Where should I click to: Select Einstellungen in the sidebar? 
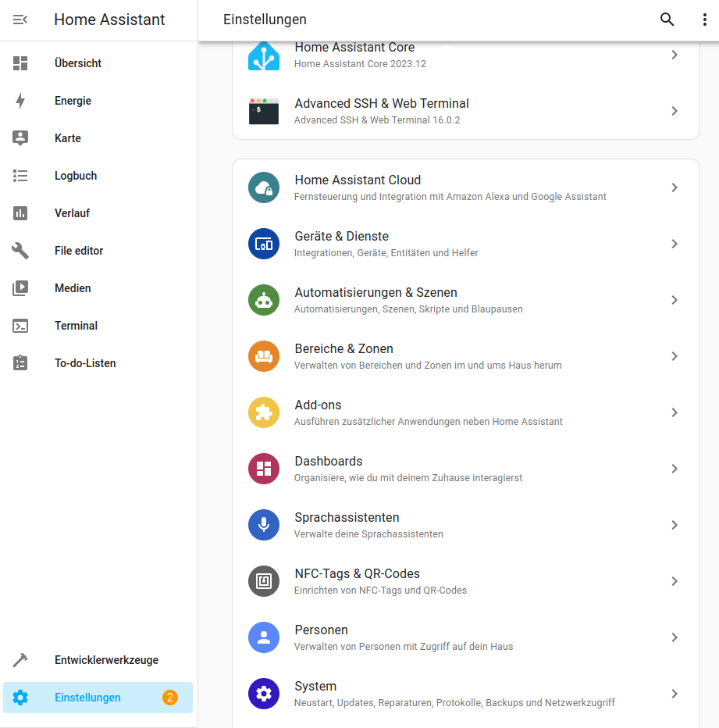(x=98, y=698)
